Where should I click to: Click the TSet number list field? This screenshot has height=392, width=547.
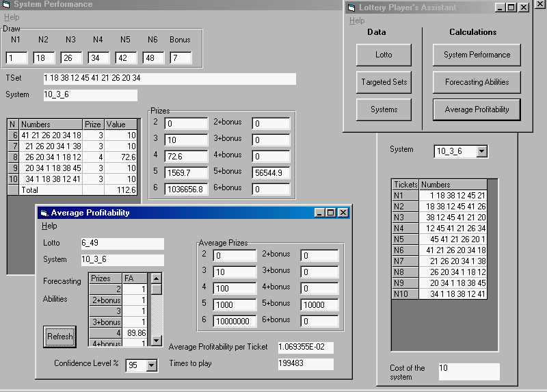point(170,79)
